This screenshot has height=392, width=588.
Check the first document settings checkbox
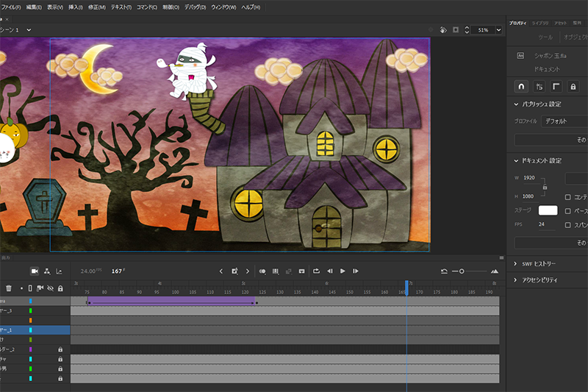coord(567,197)
